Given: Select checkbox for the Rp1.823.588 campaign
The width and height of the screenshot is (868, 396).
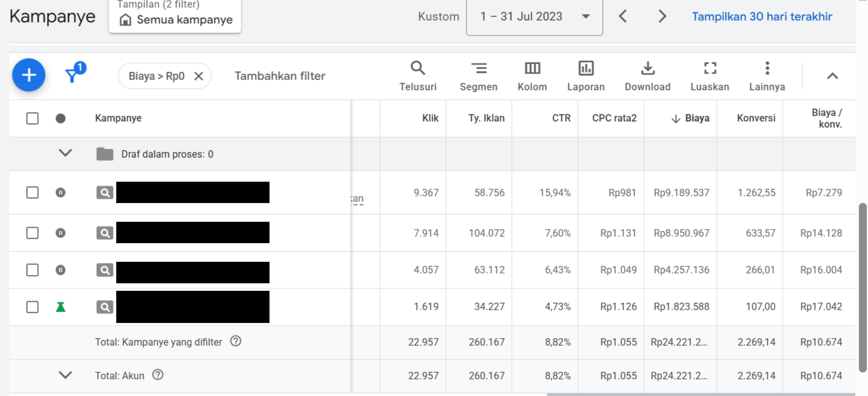Looking at the screenshot, I should coord(32,307).
